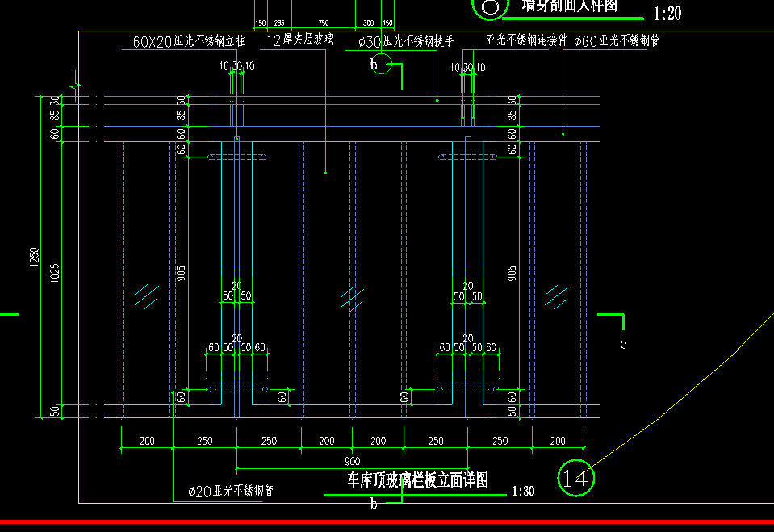Click the 12厚夹层玻璃 annotation label
Image resolution: width=774 pixels, height=532 pixels.
pos(299,40)
